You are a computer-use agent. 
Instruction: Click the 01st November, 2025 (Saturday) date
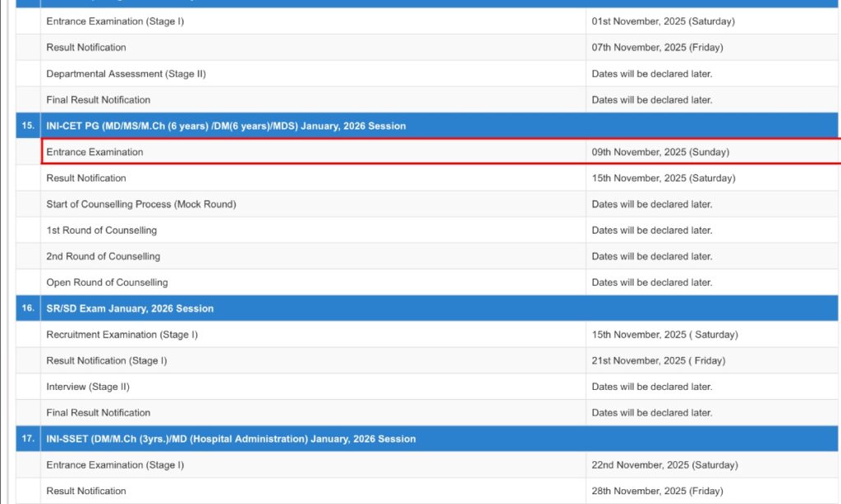click(x=663, y=21)
